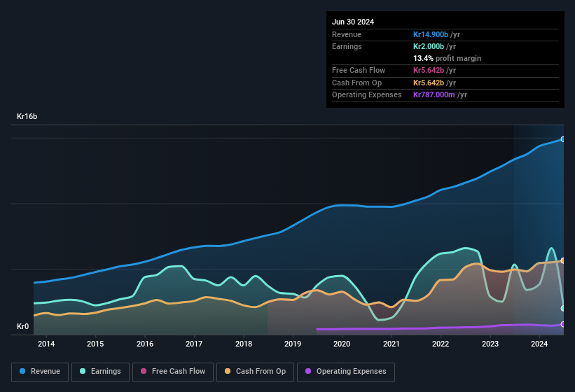
Task: Click the 2020 x-axis label
Action: point(342,344)
